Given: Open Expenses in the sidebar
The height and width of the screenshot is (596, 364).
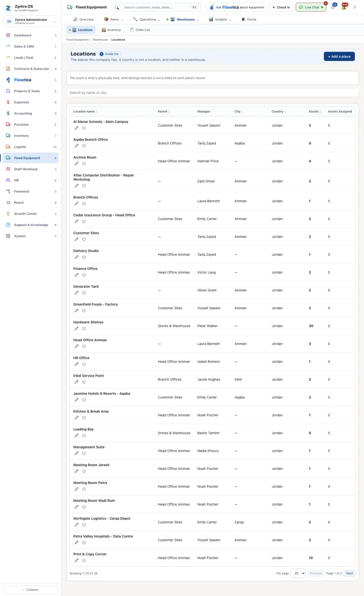Looking at the screenshot, I should (30, 102).
